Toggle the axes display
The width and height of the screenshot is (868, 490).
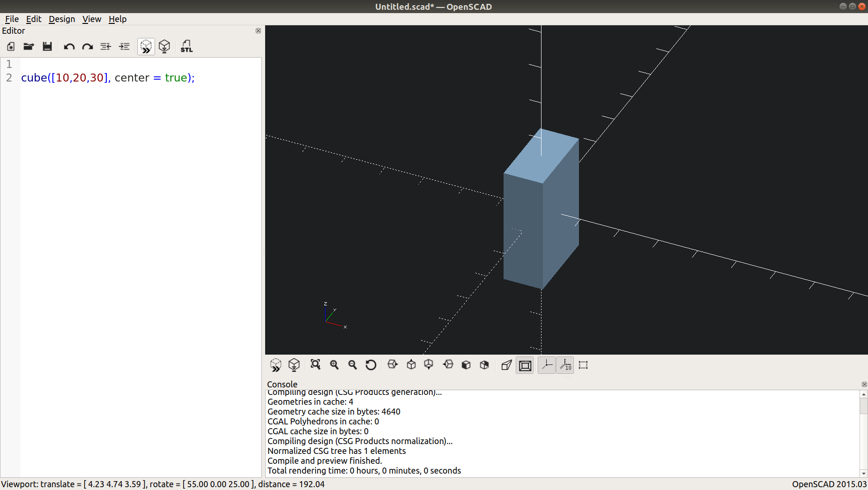[x=547, y=365]
